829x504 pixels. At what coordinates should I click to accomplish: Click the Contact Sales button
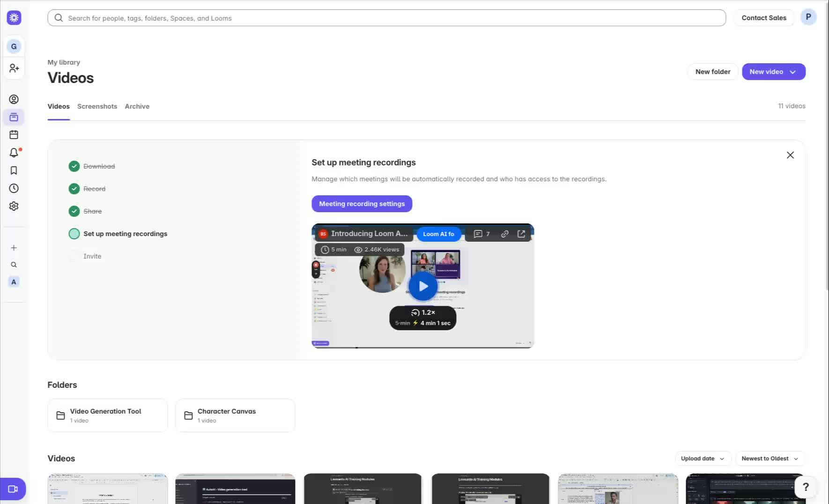pos(764,18)
